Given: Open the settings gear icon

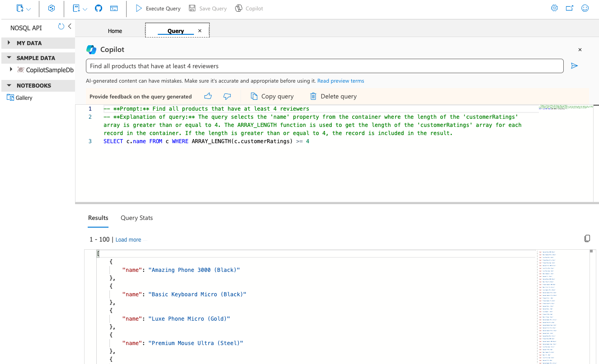Looking at the screenshot, I should click(554, 8).
